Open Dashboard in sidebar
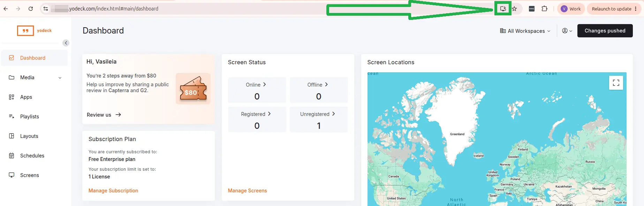644x206 pixels. [34, 58]
